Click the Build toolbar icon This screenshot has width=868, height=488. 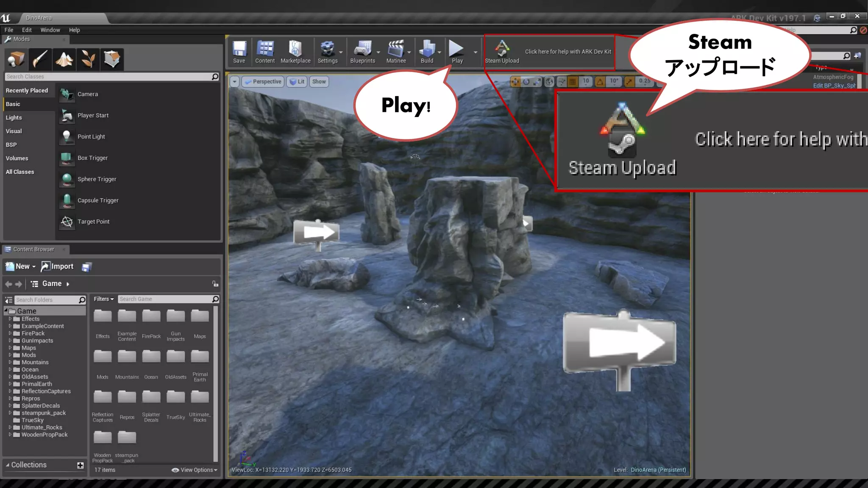(427, 52)
